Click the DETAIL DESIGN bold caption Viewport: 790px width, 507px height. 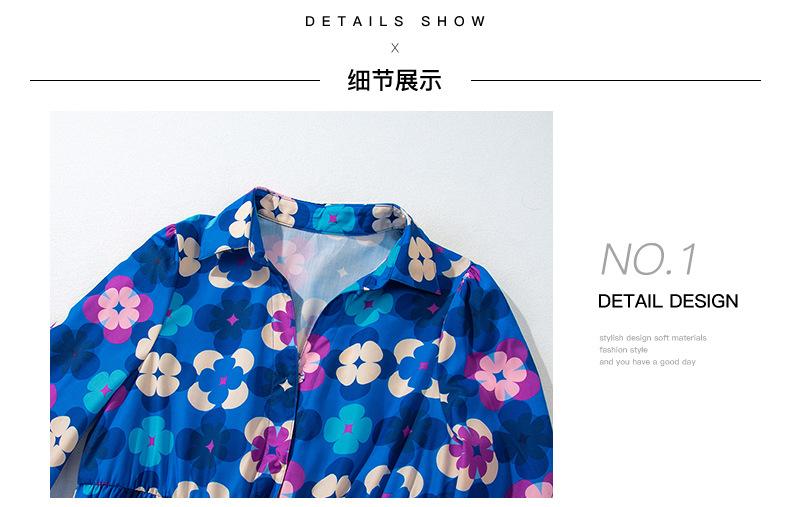pyautogui.click(x=668, y=301)
